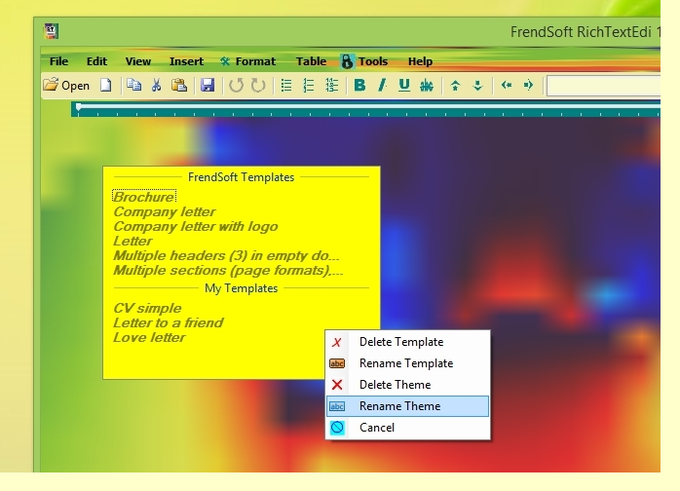This screenshot has width=680, height=491.
Task: Click the lock icon beside Tools
Action: (347, 62)
